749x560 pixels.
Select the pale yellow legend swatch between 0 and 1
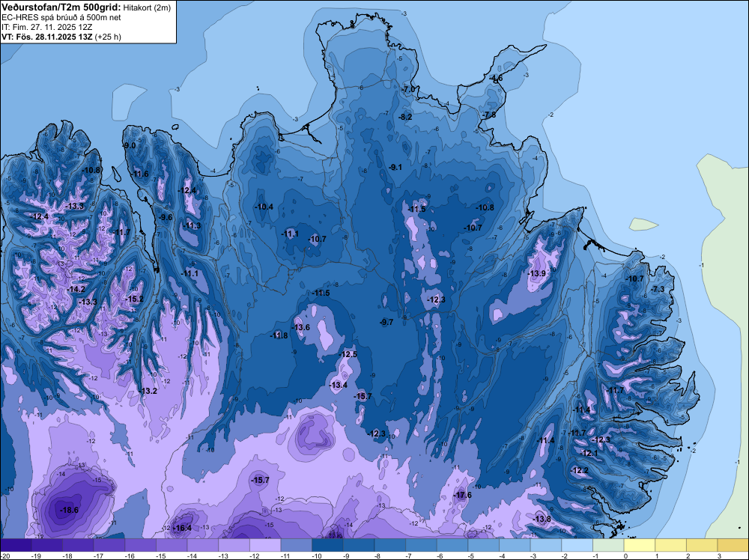coord(639,545)
